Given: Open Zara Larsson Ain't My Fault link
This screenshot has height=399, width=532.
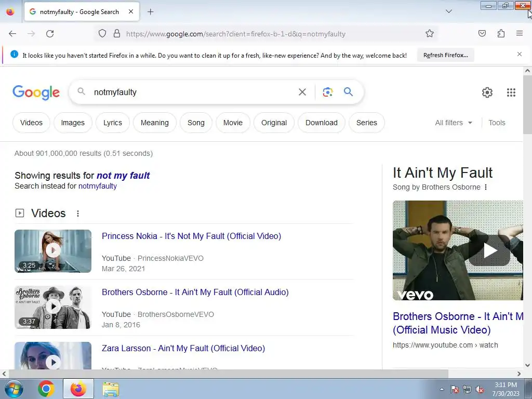Looking at the screenshot, I should click(183, 349).
